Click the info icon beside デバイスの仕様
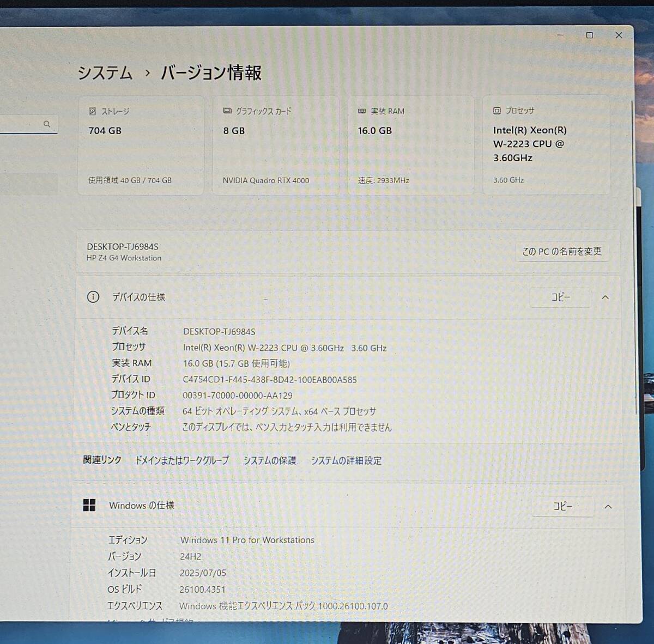The height and width of the screenshot is (644, 654). (93, 297)
